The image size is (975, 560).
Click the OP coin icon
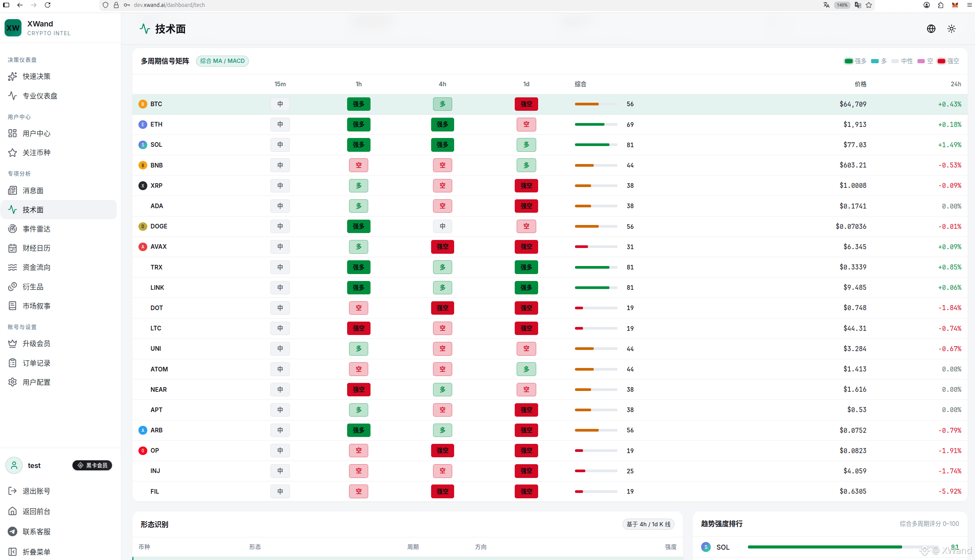[143, 450]
